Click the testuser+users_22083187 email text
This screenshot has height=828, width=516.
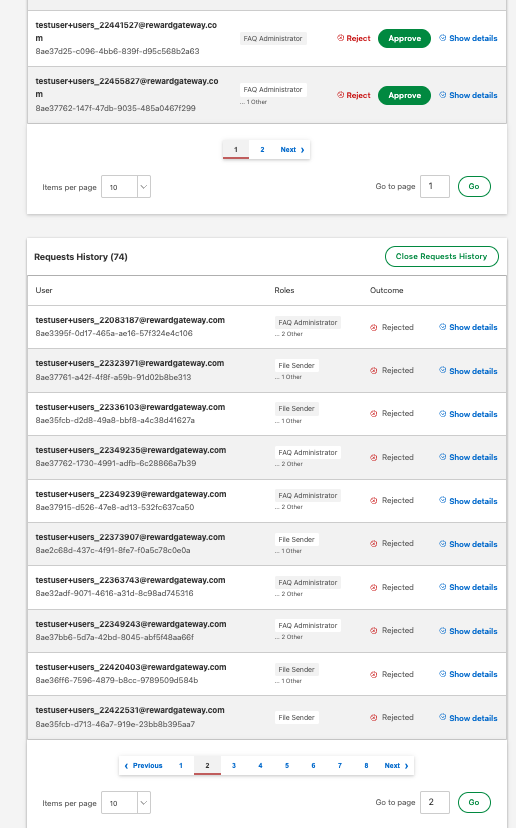point(130,320)
